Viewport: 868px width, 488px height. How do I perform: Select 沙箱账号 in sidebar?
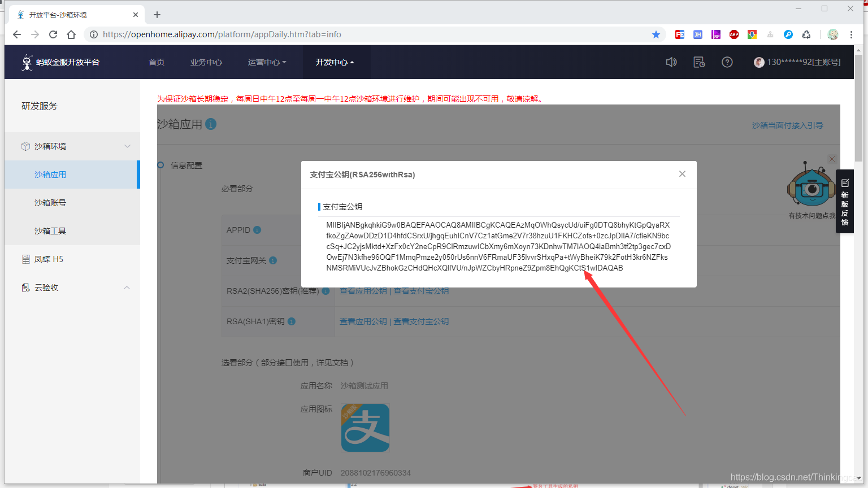72,203
